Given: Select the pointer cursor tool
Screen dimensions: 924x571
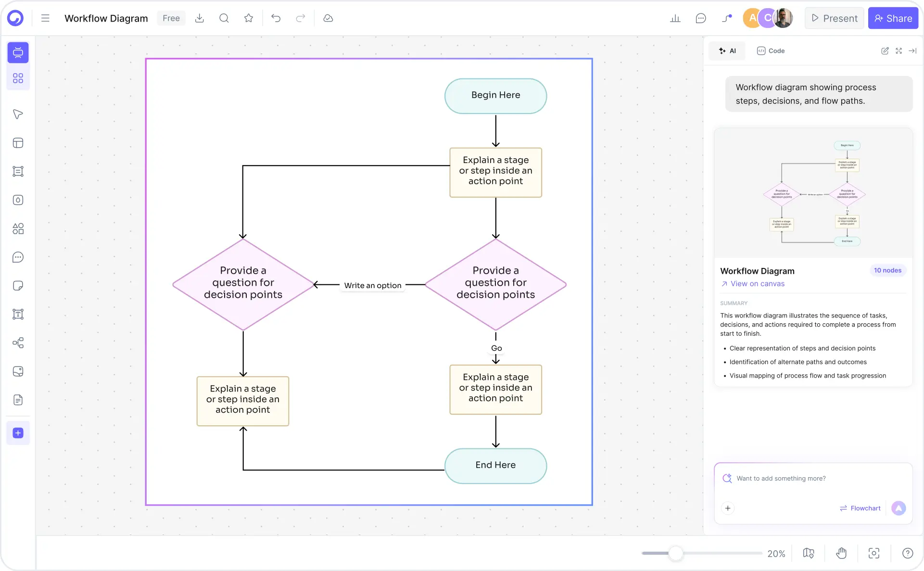Looking at the screenshot, I should pyautogui.click(x=18, y=114).
